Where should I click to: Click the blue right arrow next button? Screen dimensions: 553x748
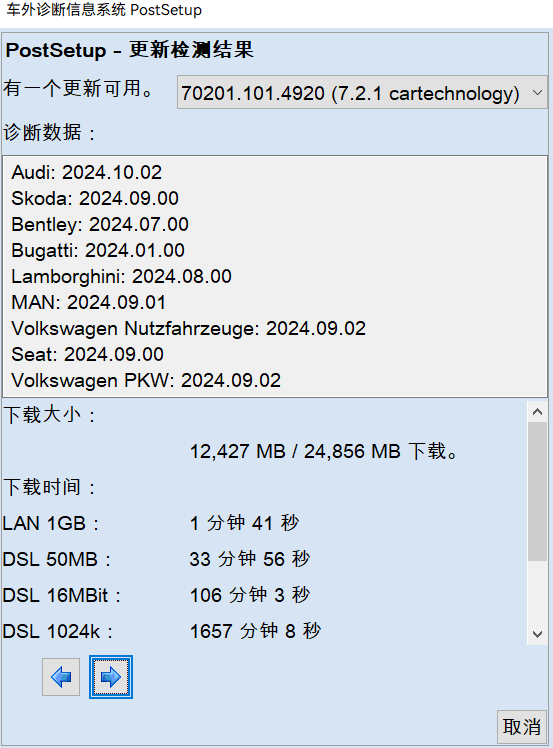point(111,677)
